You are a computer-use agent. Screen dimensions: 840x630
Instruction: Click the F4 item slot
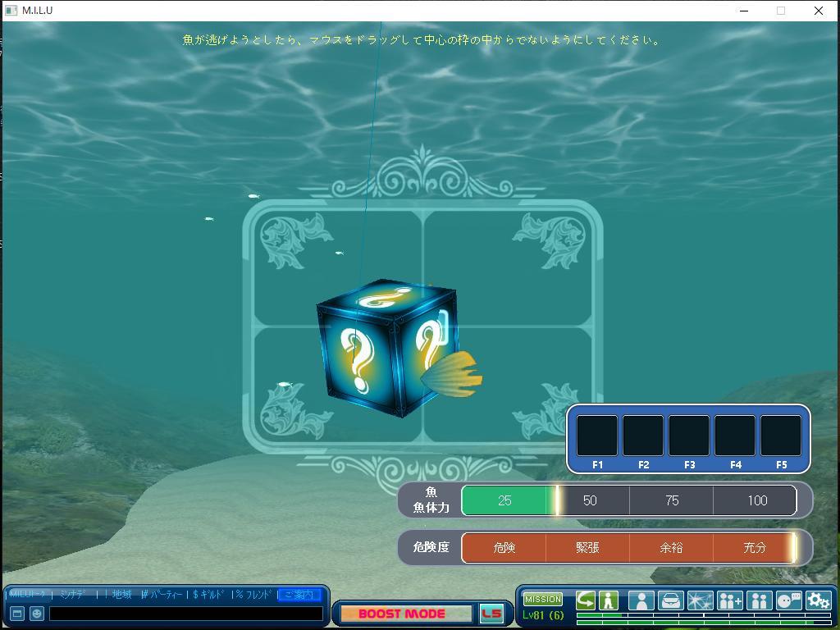click(x=735, y=436)
